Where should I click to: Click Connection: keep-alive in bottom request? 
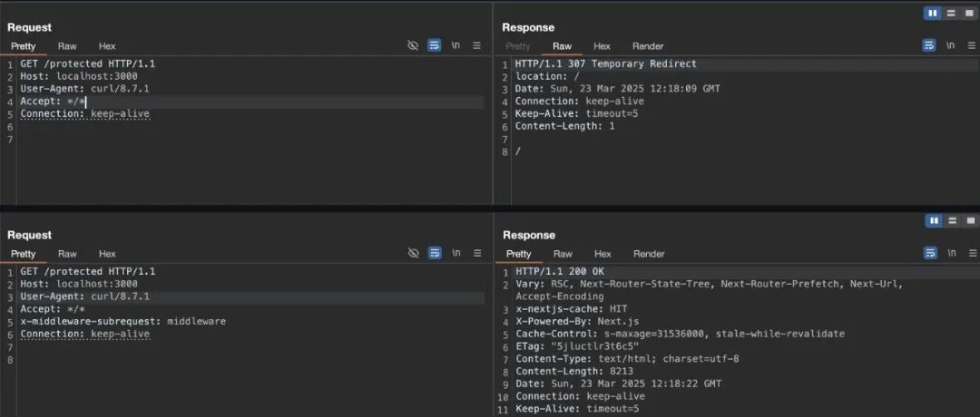tap(85, 334)
